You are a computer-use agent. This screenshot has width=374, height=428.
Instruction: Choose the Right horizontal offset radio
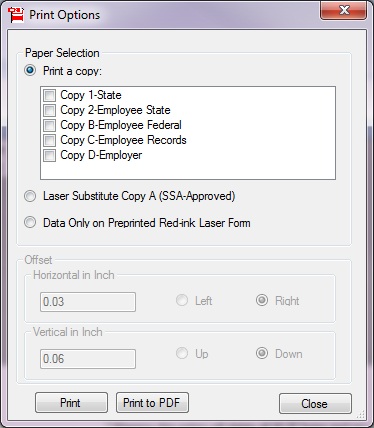pyautogui.click(x=262, y=300)
